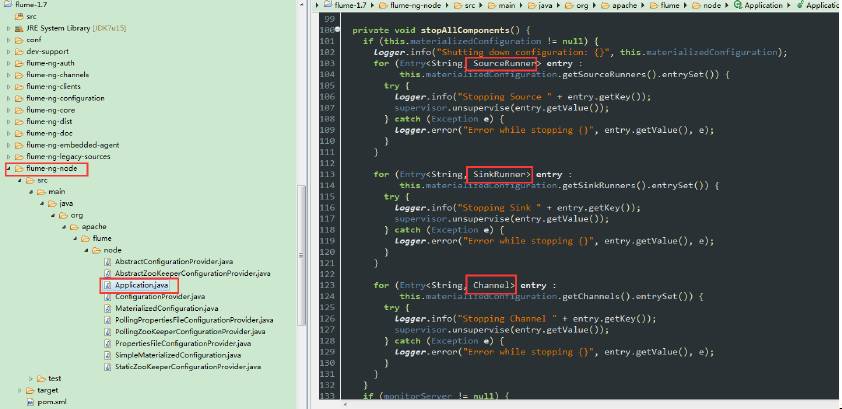The image size is (842, 409).
Task: Click the flume-ng-auth folder icon
Action: pos(20,63)
